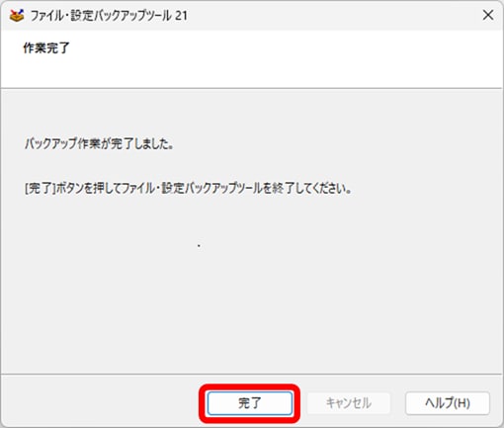The height and width of the screenshot is (429, 504).
Task: Click the separator line above the buttons
Action: coord(252,374)
